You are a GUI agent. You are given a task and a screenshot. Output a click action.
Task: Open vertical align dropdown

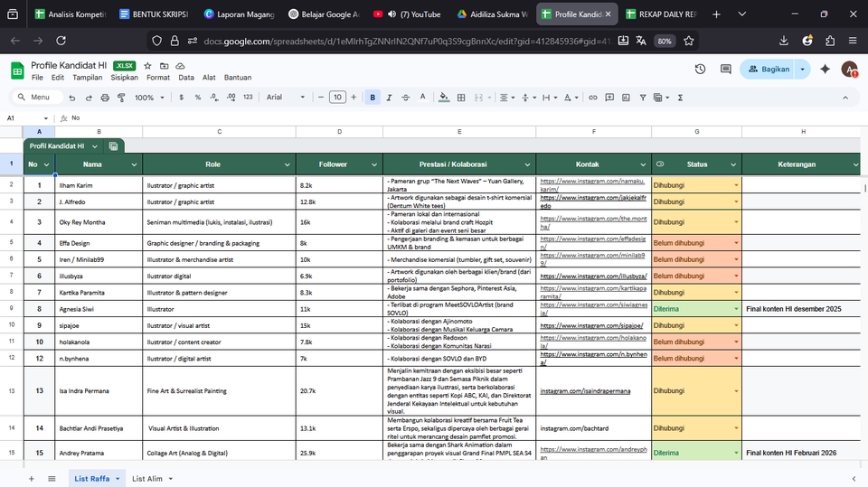pos(529,98)
